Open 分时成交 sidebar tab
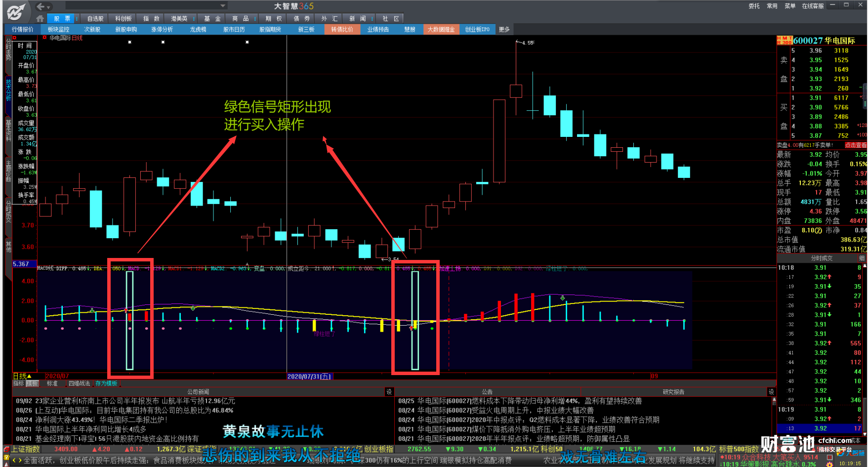This screenshot has height=467, width=868. (x=8, y=211)
